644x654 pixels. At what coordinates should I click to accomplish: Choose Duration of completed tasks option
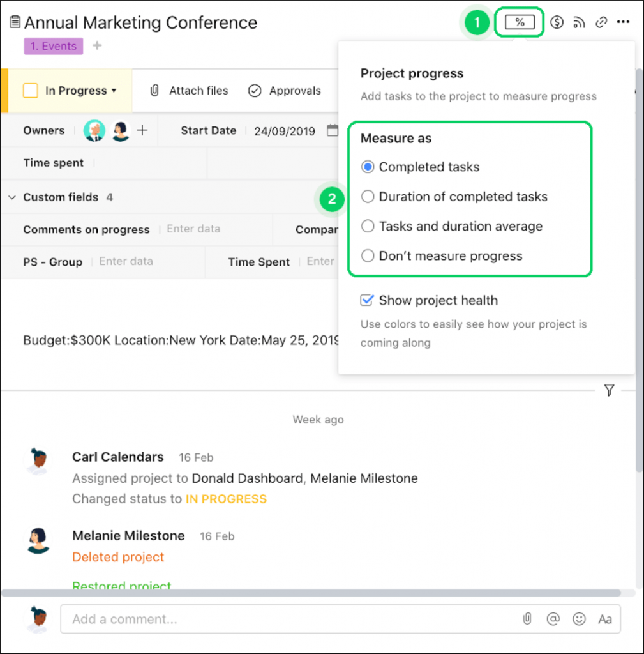point(367,197)
